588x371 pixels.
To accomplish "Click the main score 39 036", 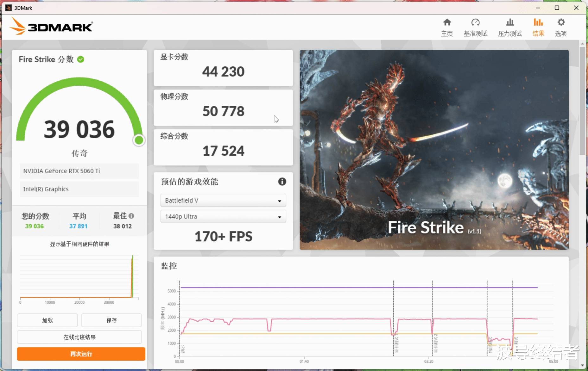I will [79, 129].
